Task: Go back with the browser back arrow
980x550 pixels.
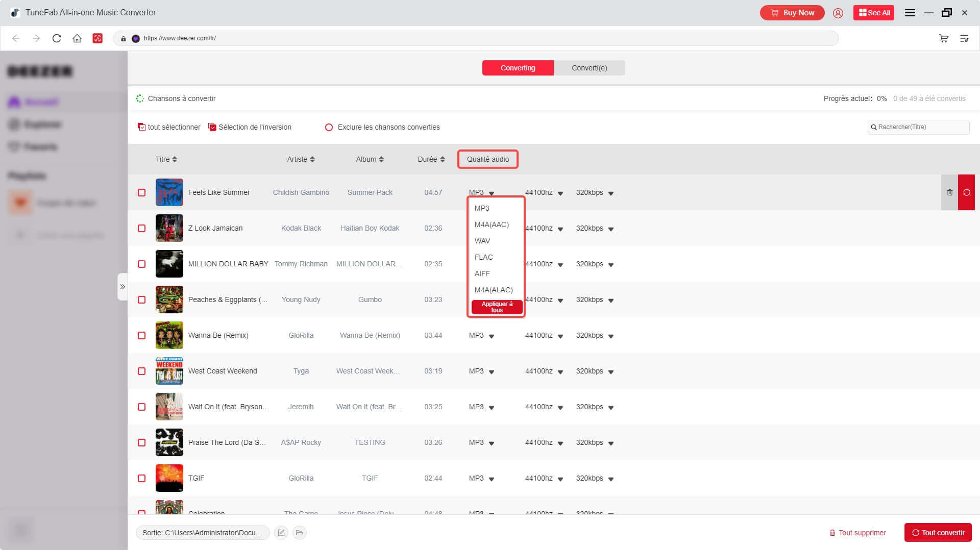Action: pos(16,38)
